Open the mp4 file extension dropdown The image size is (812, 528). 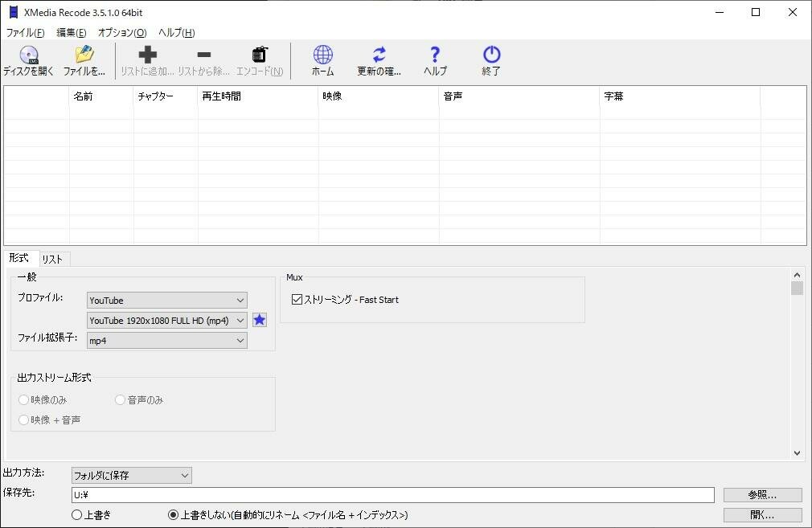pos(166,341)
